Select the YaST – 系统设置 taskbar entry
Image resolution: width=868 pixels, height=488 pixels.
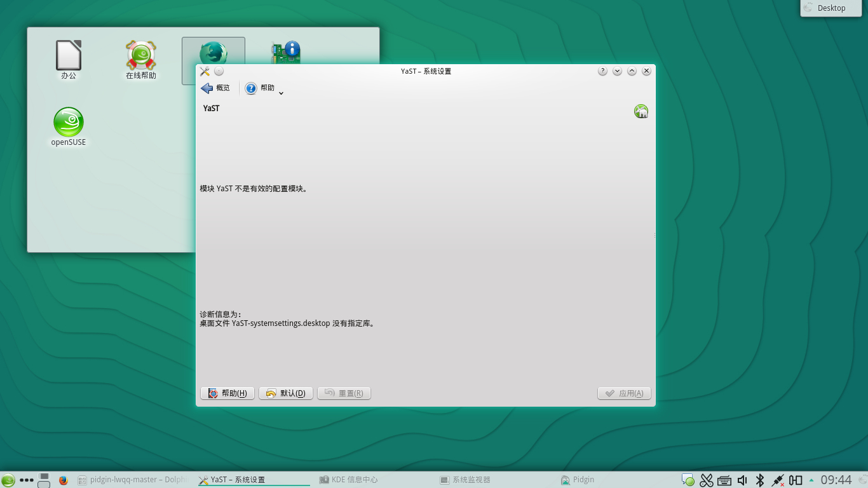(x=254, y=480)
